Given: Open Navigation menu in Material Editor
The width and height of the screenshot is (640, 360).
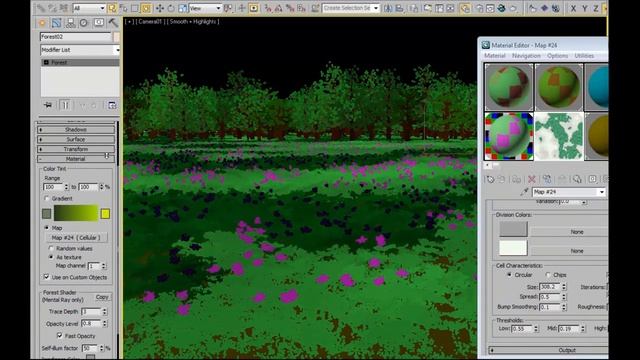Looking at the screenshot, I should point(526,56).
